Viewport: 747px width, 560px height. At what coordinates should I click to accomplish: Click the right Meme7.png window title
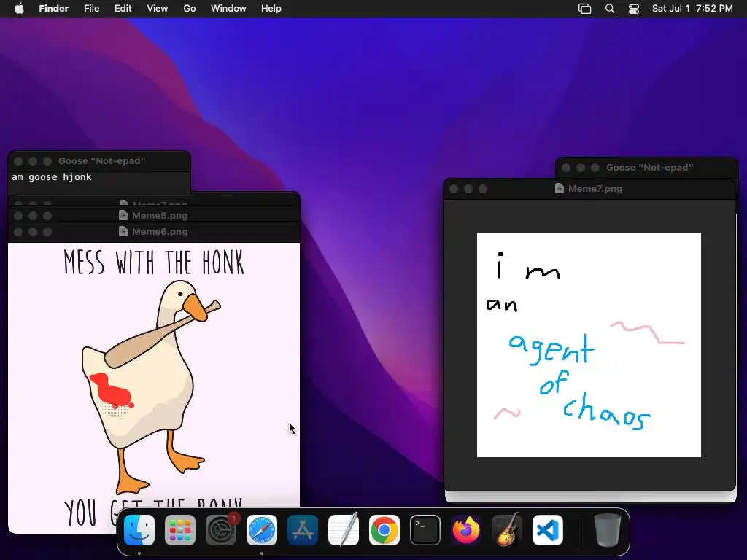pyautogui.click(x=595, y=189)
